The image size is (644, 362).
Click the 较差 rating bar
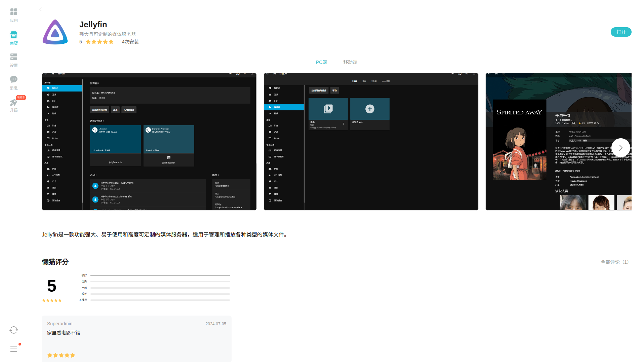click(160, 294)
